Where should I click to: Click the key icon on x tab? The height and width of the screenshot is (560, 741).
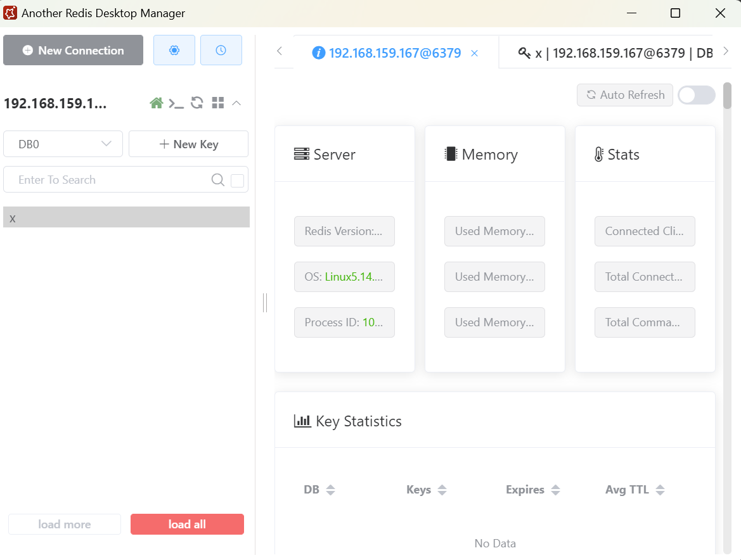pos(524,53)
